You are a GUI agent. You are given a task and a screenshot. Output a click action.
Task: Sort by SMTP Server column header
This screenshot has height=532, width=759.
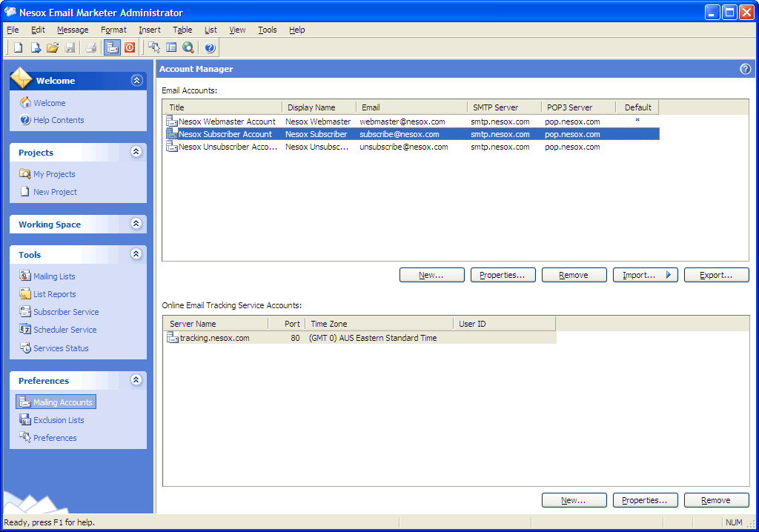[x=504, y=107]
